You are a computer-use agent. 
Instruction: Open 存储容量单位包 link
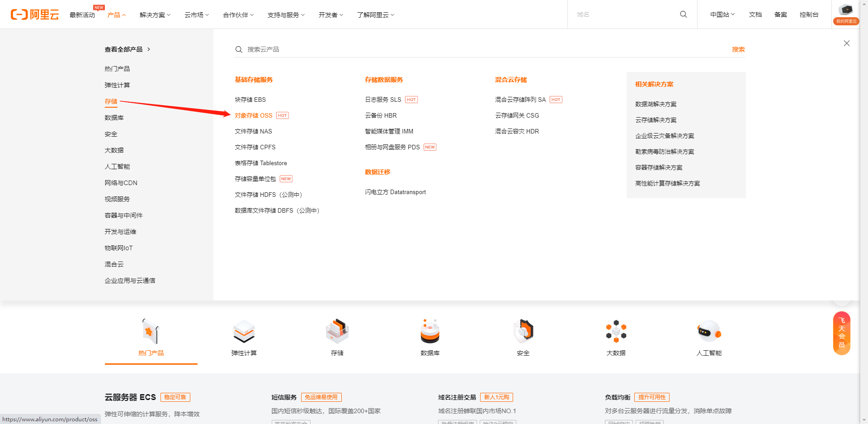pyautogui.click(x=255, y=179)
